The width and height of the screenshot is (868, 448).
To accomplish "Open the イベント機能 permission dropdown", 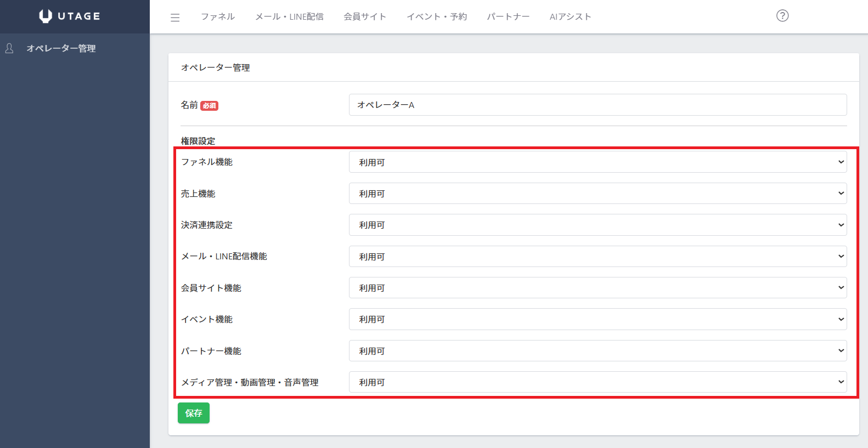I will [598, 319].
